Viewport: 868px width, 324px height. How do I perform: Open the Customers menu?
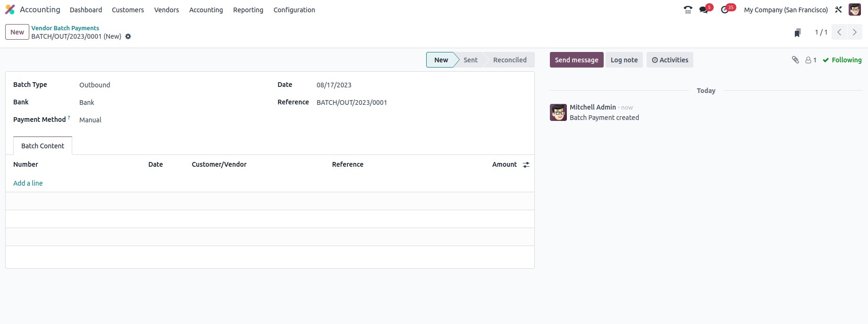(x=128, y=10)
